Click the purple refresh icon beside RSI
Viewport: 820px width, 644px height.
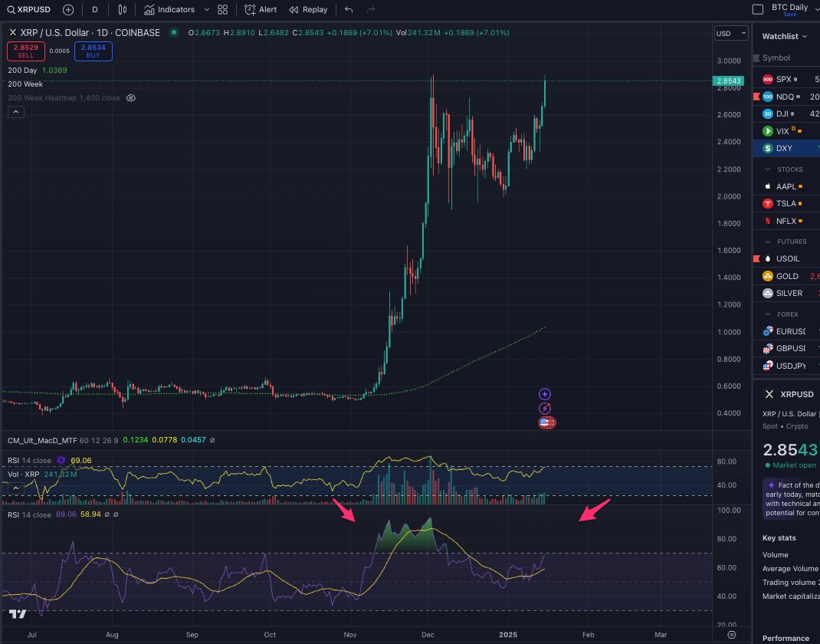click(61, 460)
